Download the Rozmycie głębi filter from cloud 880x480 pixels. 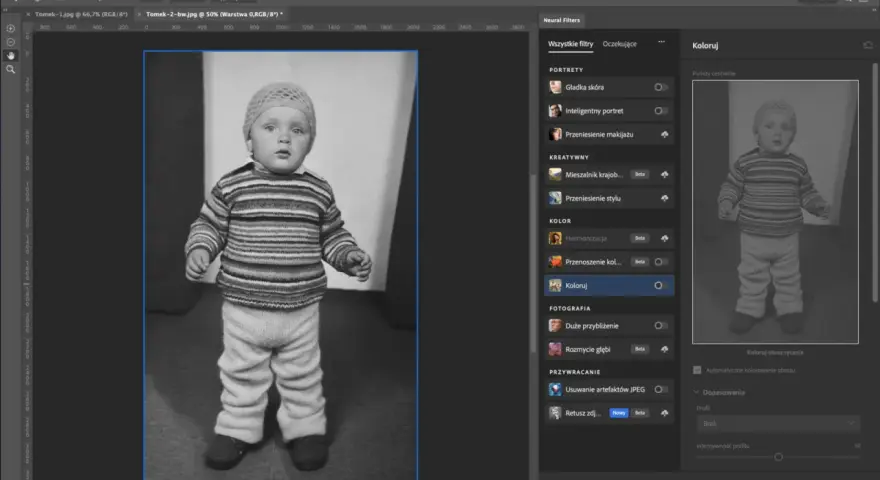click(x=664, y=349)
